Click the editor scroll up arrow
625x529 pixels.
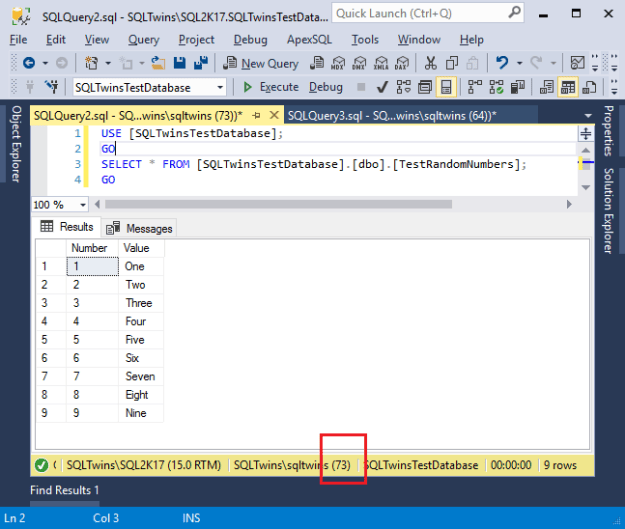586,150
